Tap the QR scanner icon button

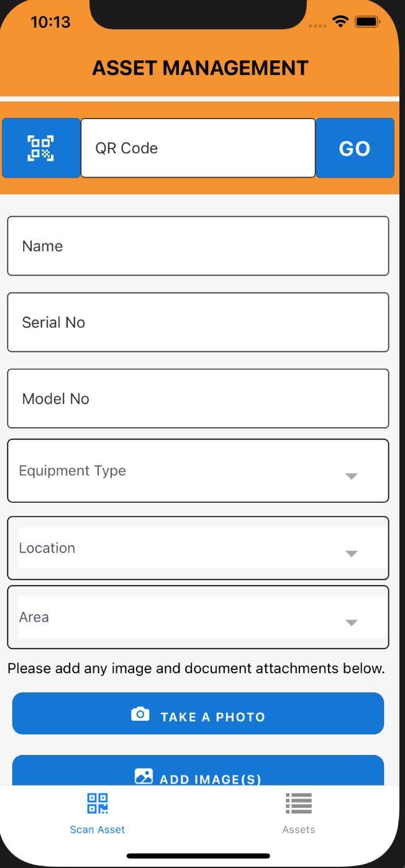(x=41, y=148)
